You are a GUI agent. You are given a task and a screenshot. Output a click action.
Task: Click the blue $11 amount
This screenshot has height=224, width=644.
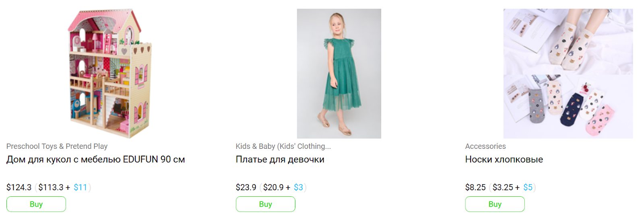(x=80, y=187)
